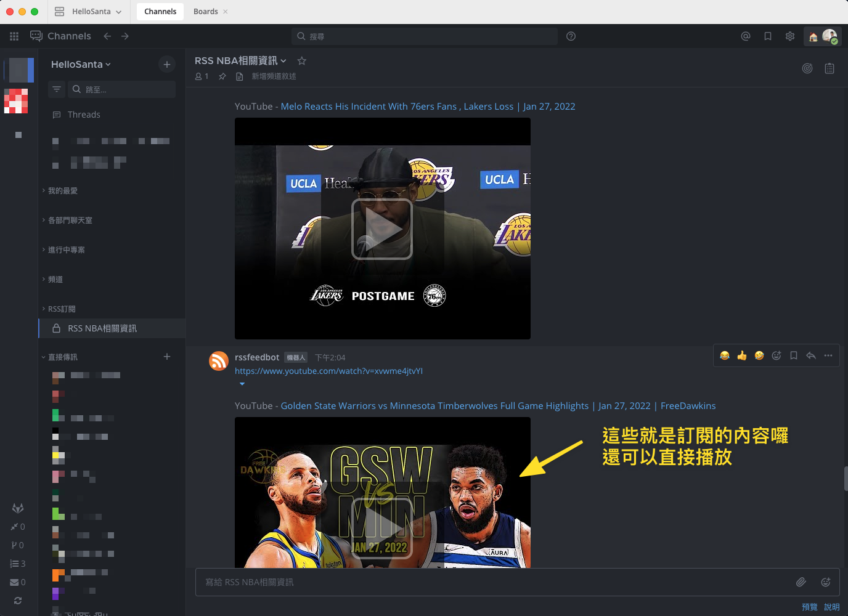Screen dimensions: 848x616
Task: React with the rolling laughing emoji
Action: pyautogui.click(x=759, y=355)
